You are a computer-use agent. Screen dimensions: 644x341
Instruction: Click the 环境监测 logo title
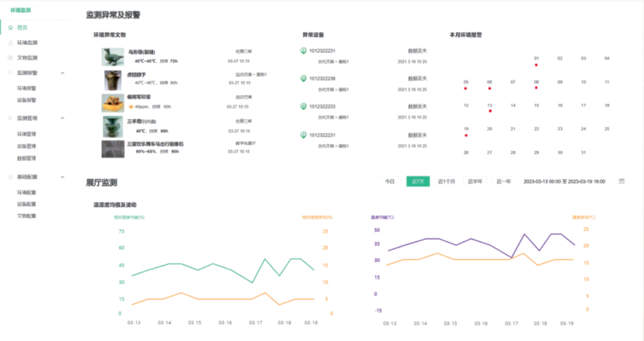click(x=20, y=10)
